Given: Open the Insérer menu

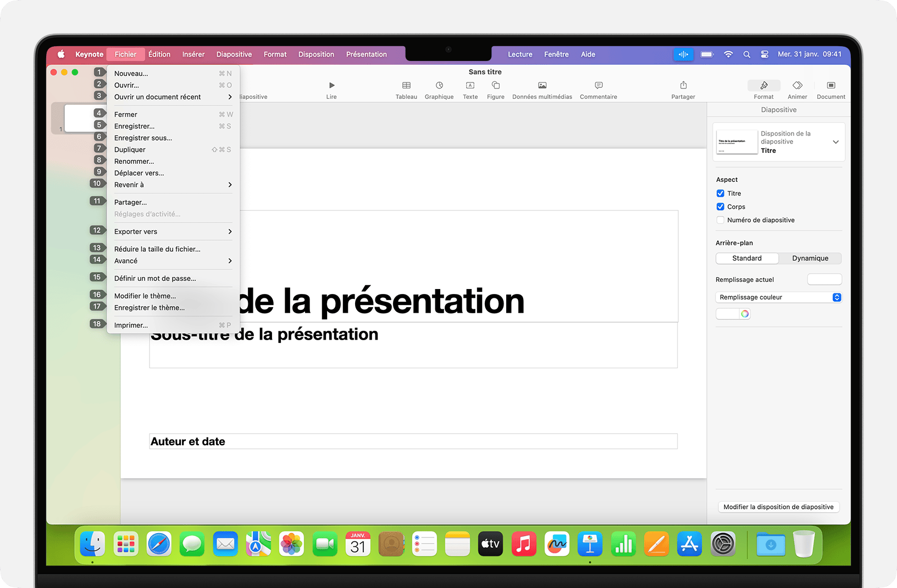Looking at the screenshot, I should pos(193,54).
